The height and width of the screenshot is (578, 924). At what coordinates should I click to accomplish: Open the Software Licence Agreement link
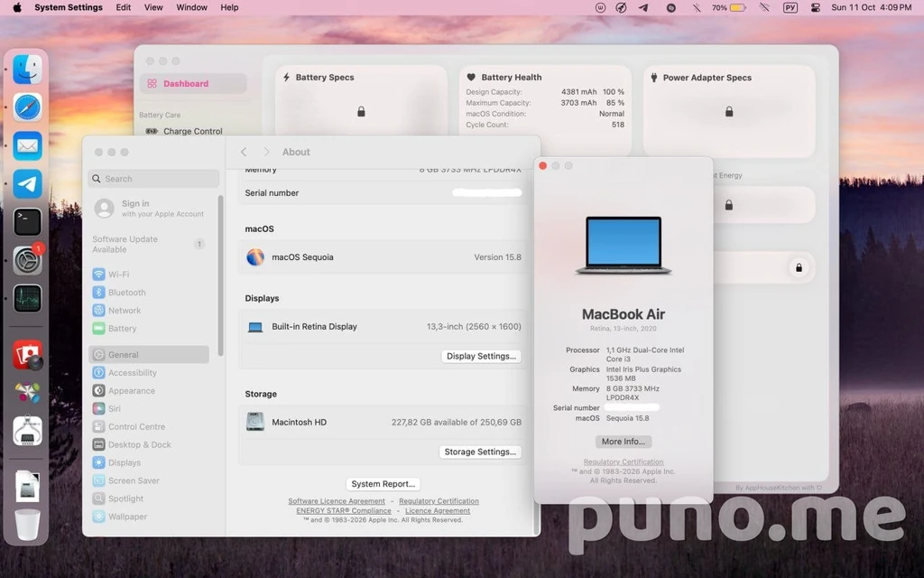pos(337,501)
